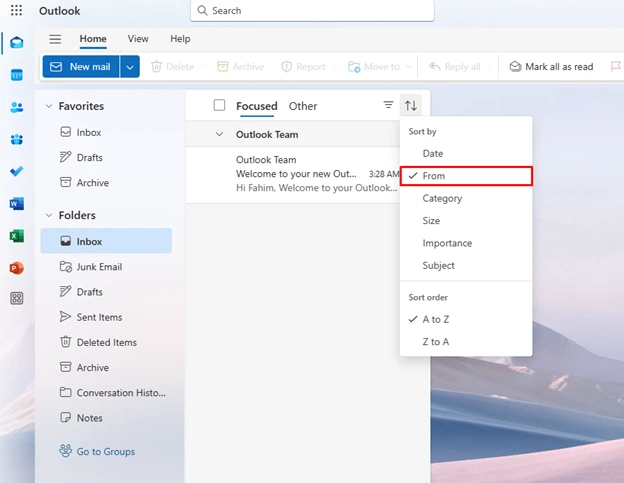The width and height of the screenshot is (624, 483).
Task: Open Calendar from the left app bar
Action: point(16,75)
